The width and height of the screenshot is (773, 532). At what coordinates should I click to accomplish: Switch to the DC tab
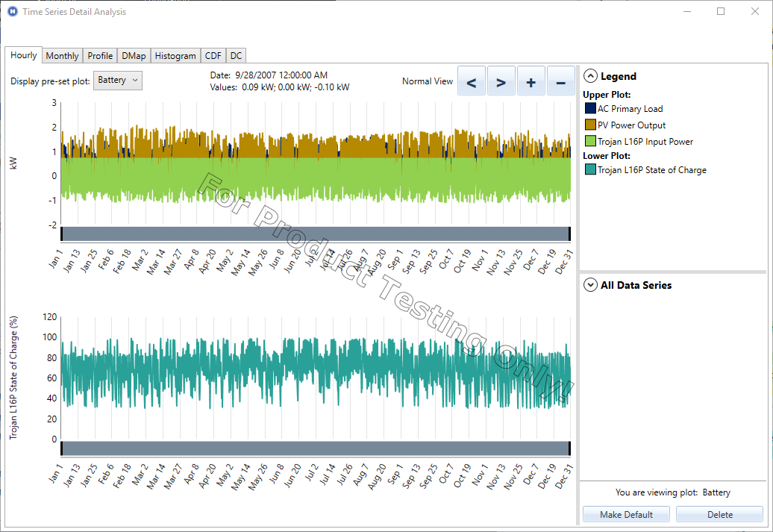(x=236, y=56)
